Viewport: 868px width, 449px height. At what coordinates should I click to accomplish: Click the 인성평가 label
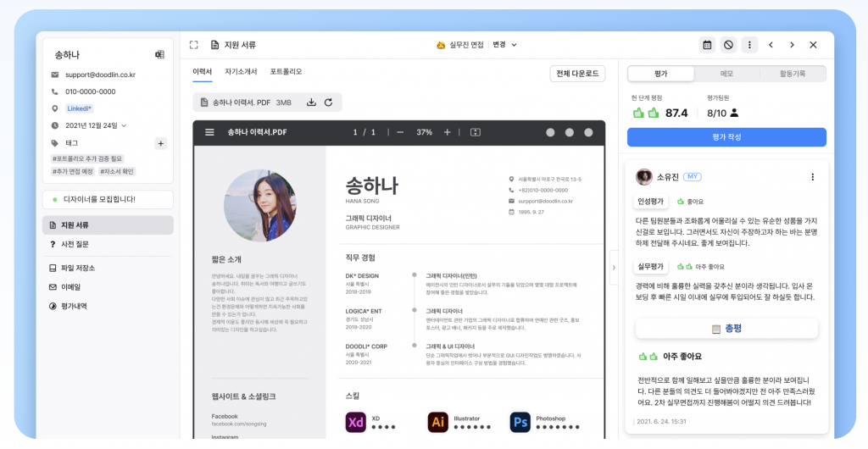(x=650, y=202)
